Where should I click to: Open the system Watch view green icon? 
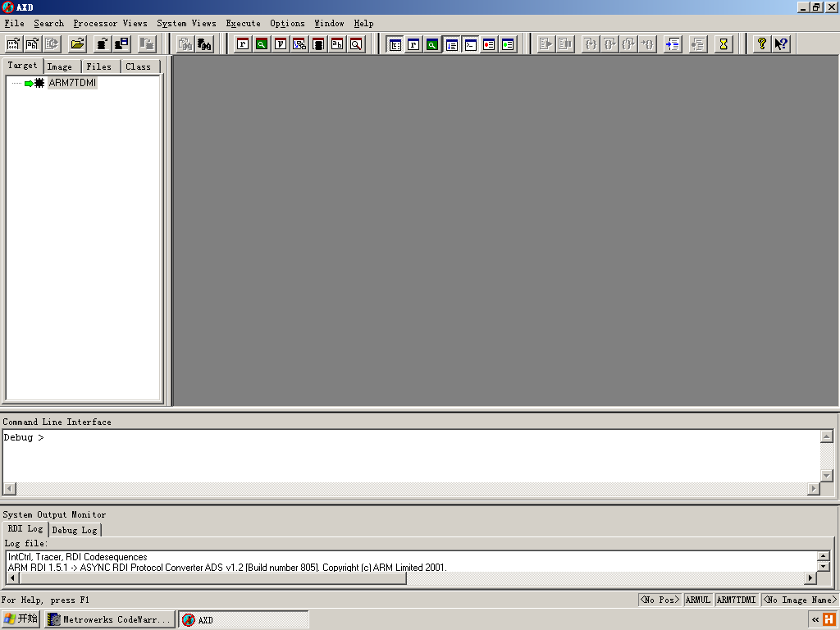tap(432, 44)
